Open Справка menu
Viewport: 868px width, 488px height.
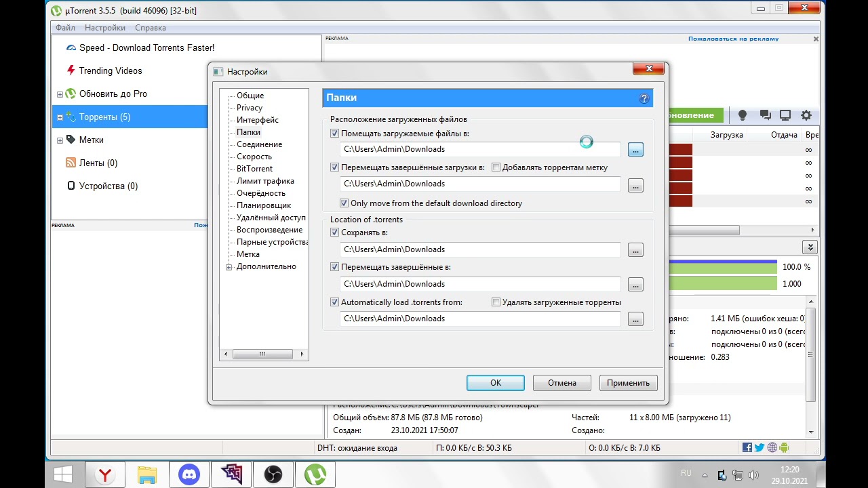151,28
